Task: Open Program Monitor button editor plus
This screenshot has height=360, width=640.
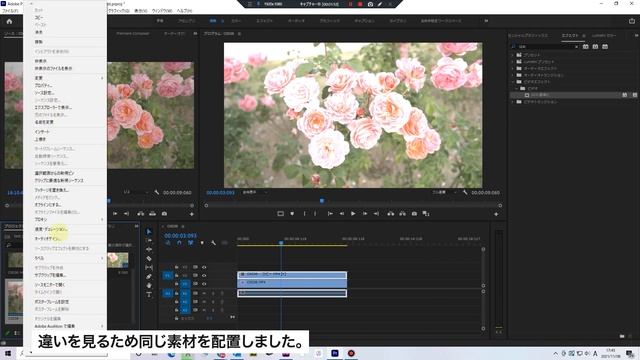Action: (x=496, y=214)
